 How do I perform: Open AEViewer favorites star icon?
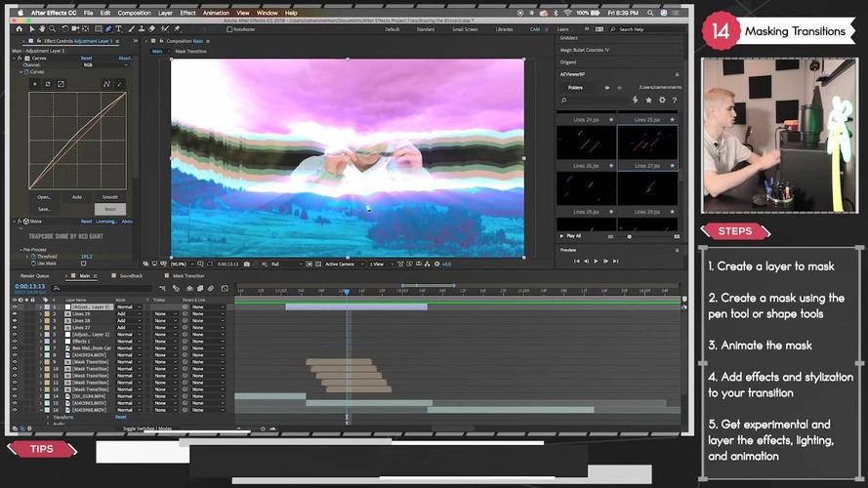(x=648, y=101)
